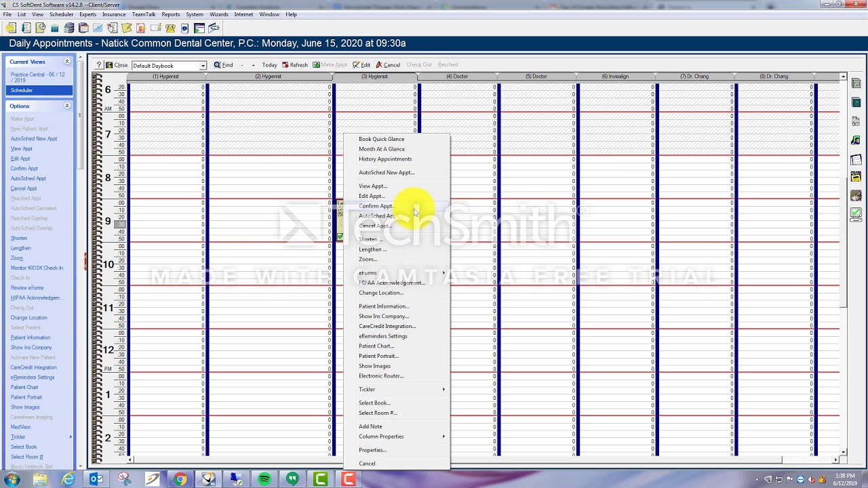
Task: Open Patient Information from context menu
Action: pos(384,306)
